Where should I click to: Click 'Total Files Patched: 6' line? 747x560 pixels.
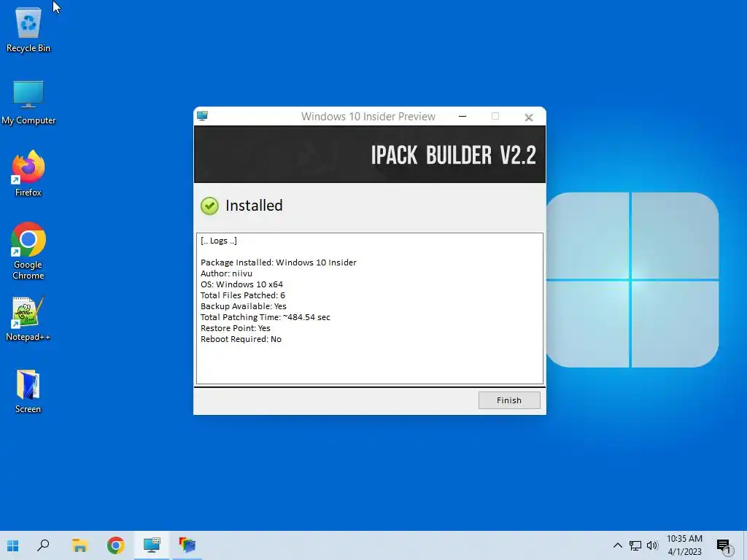coord(242,295)
